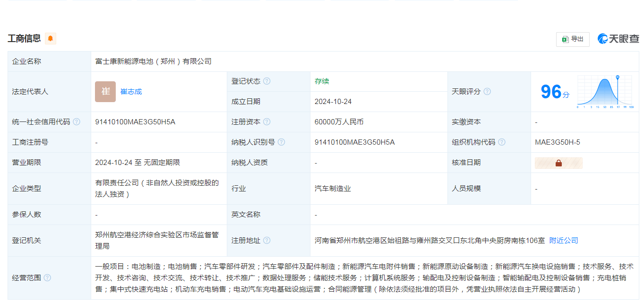Click the 天眼评分 distribution chart
644x303 pixels.
point(605,92)
